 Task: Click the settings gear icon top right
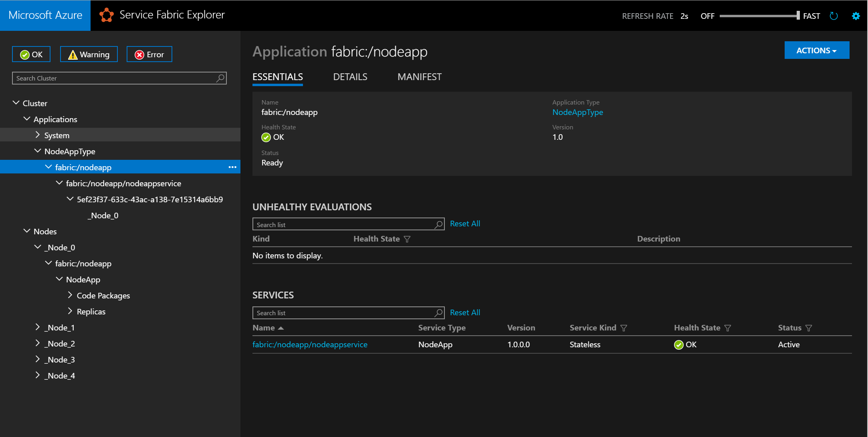click(x=856, y=16)
